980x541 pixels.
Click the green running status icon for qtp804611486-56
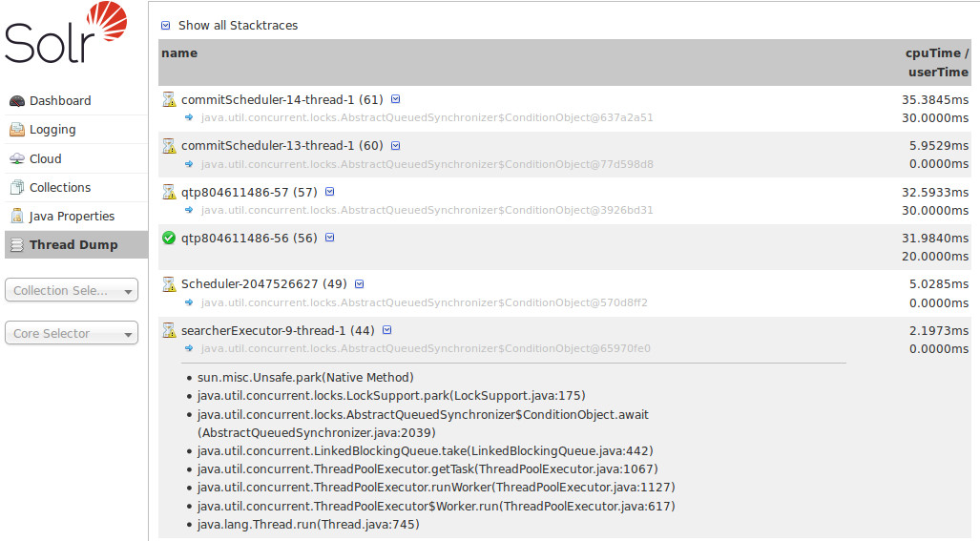tap(169, 238)
